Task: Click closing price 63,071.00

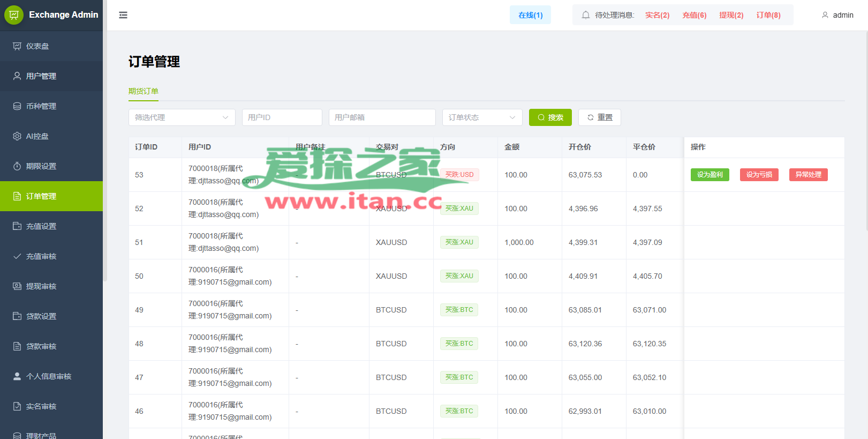Action: (x=650, y=310)
